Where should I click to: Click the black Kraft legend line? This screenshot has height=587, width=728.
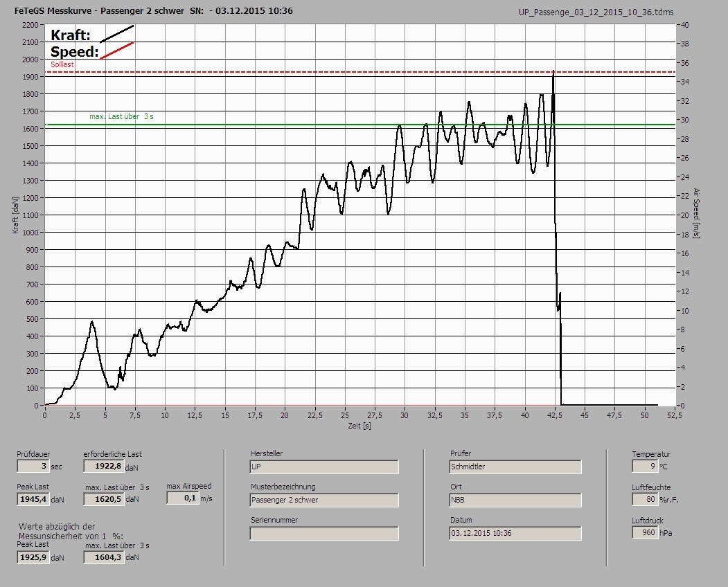pyautogui.click(x=117, y=34)
